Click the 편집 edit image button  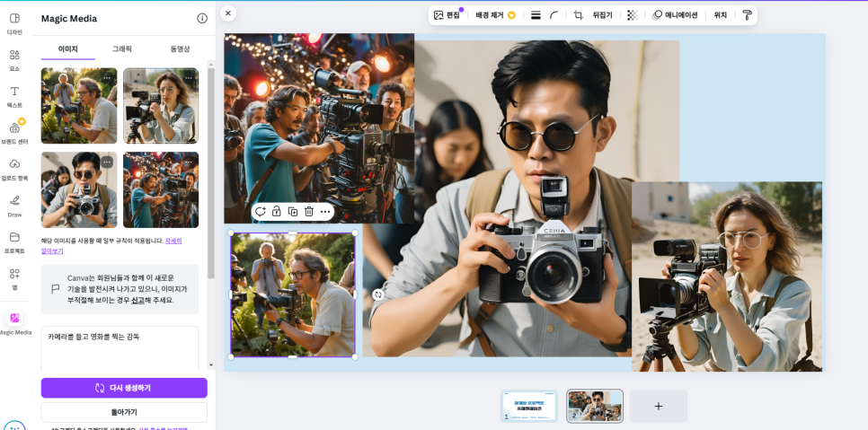point(447,15)
